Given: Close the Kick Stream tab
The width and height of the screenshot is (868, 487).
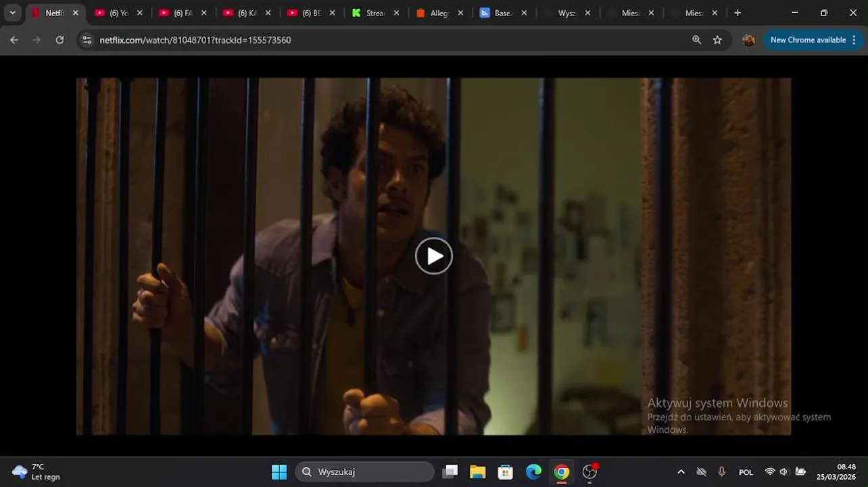Looking at the screenshot, I should (396, 13).
